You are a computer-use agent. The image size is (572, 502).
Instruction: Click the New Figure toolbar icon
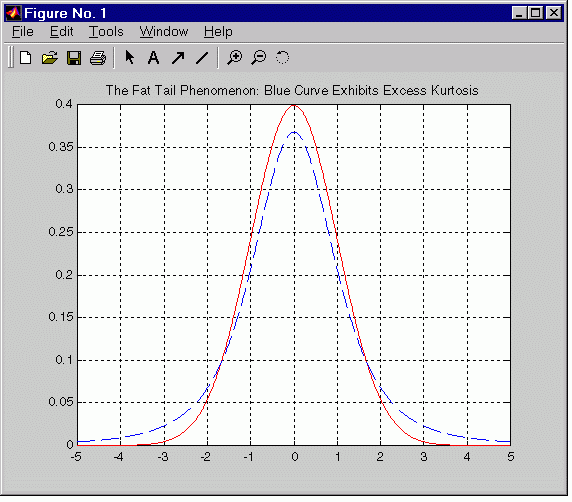click(x=26, y=58)
